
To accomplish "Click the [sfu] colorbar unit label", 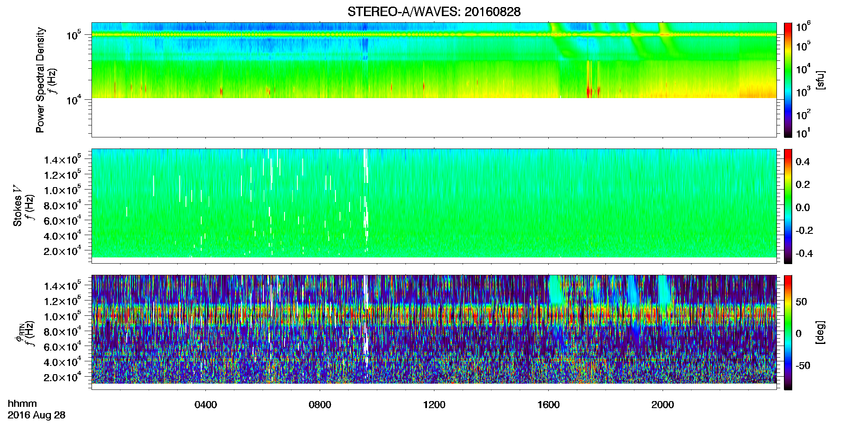I will (820, 80).
